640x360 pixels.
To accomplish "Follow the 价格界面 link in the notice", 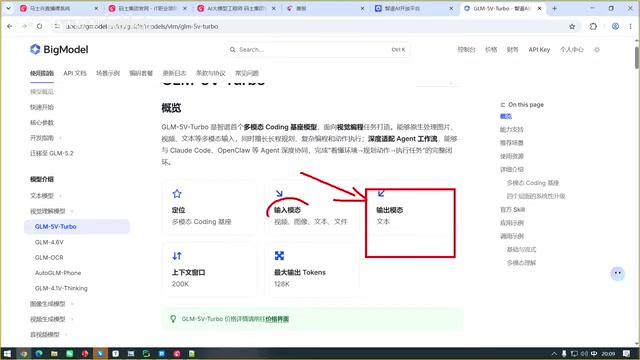I will (x=277, y=319).
